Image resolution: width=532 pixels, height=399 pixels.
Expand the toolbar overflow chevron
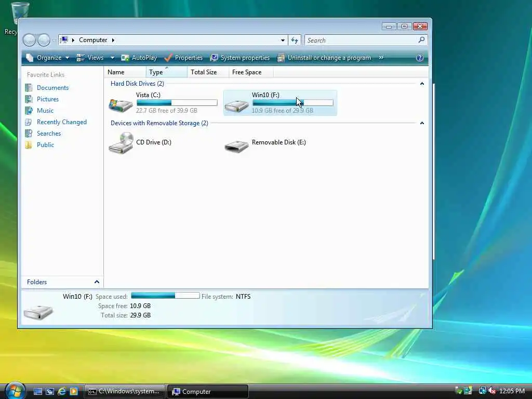(x=381, y=58)
